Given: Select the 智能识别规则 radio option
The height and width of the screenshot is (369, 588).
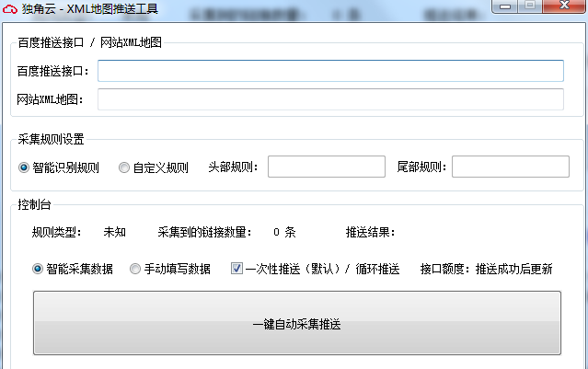Looking at the screenshot, I should pyautogui.click(x=25, y=167).
